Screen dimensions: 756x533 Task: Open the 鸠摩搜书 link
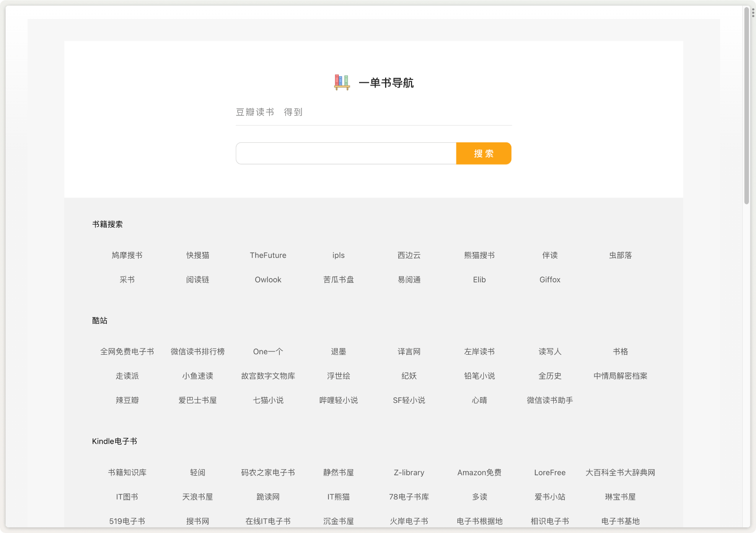pos(127,255)
